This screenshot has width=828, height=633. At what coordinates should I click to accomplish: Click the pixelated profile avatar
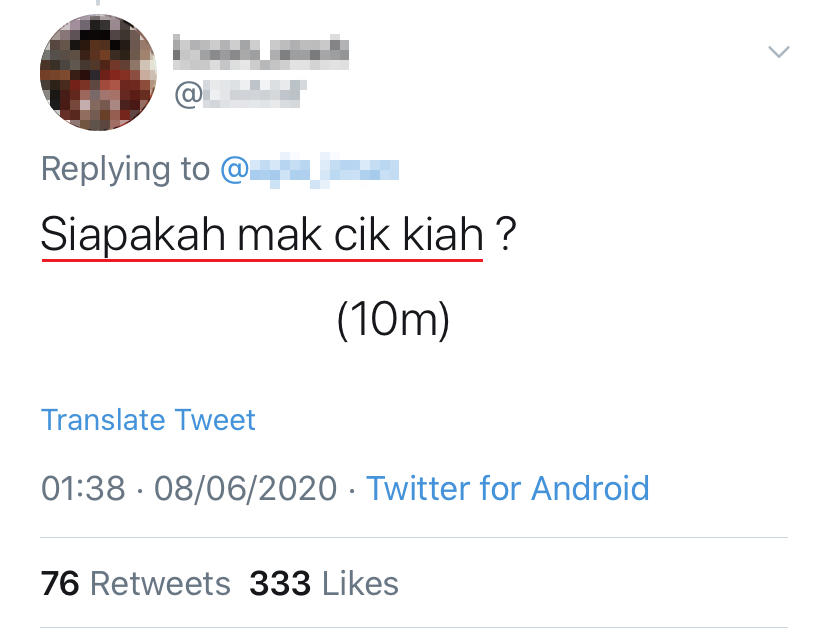click(98, 73)
